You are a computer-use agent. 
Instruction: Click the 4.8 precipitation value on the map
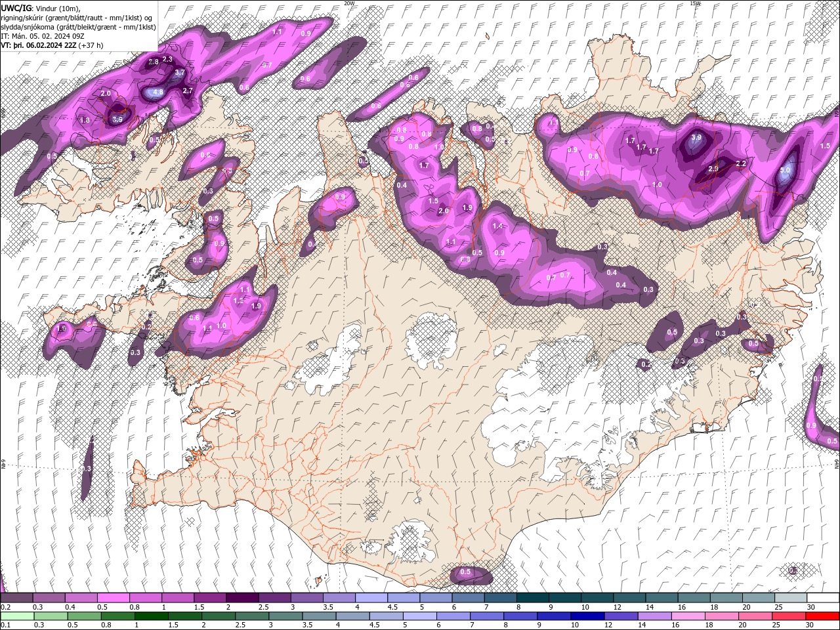[x=158, y=93]
